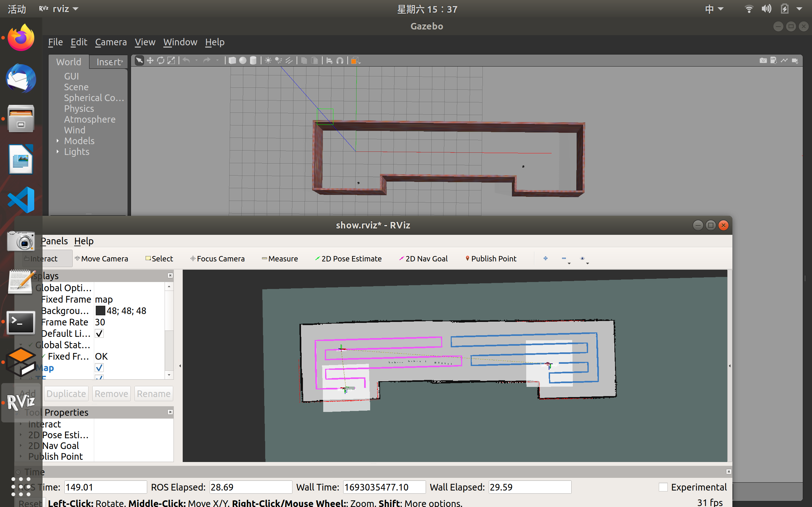The width and height of the screenshot is (812, 507).
Task: Click the Duplicate display button
Action: tap(66, 393)
